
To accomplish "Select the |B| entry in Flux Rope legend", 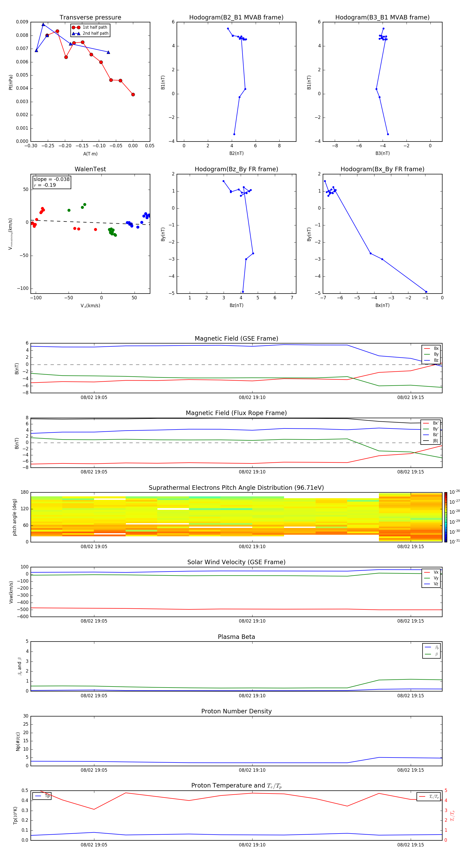I will click(431, 441).
